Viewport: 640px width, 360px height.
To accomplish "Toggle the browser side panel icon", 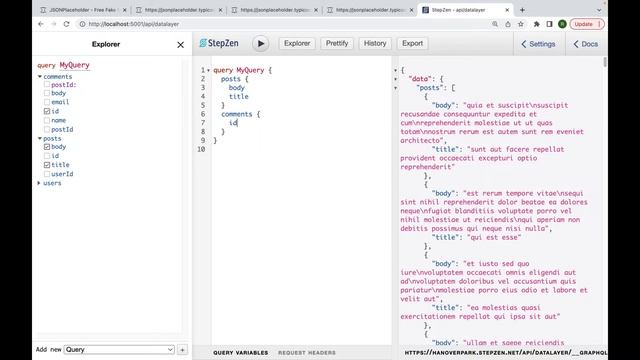I will point(549,24).
